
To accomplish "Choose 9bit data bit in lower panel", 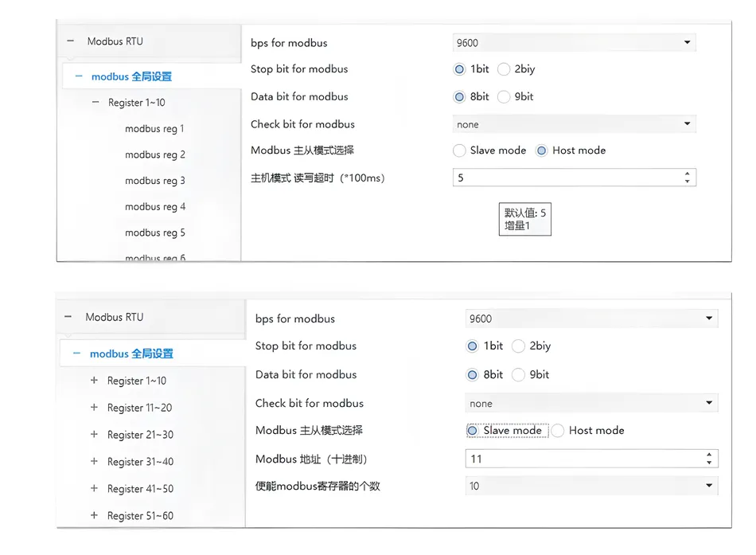I will [519, 375].
